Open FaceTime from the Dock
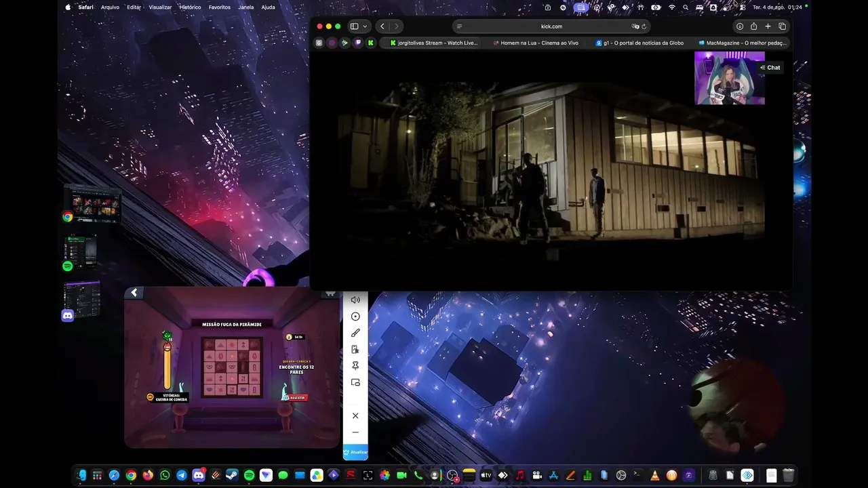This screenshot has height=488, width=868. click(401, 475)
